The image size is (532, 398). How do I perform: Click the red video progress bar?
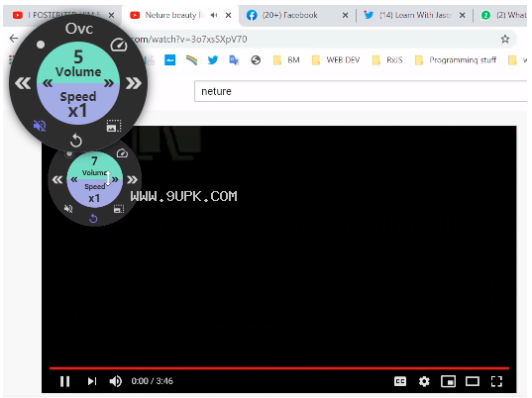pyautogui.click(x=279, y=368)
